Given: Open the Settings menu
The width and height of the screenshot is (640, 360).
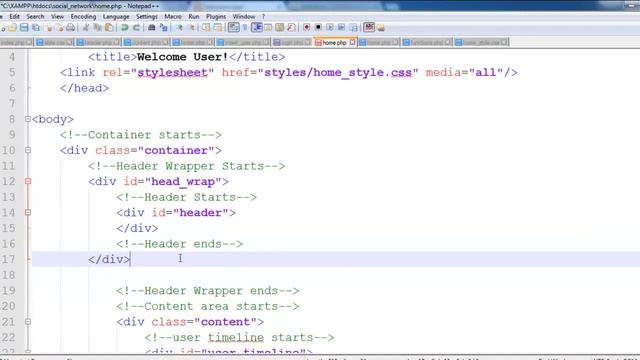Looking at the screenshot, I should click(147, 17).
